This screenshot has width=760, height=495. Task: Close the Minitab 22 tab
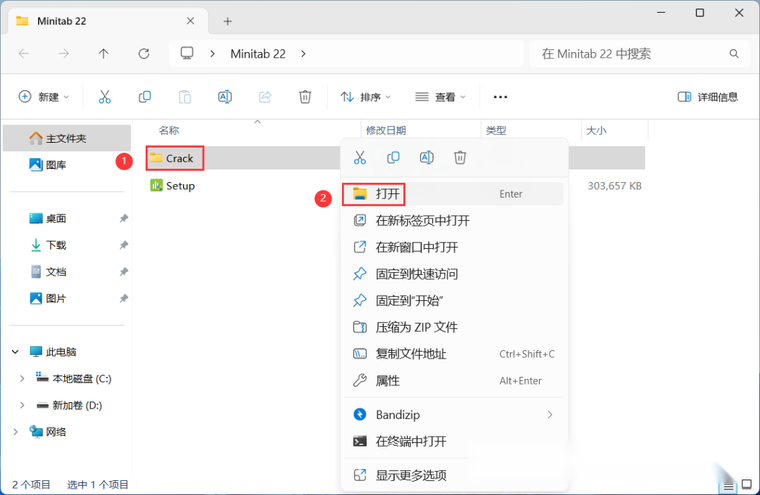(x=190, y=21)
